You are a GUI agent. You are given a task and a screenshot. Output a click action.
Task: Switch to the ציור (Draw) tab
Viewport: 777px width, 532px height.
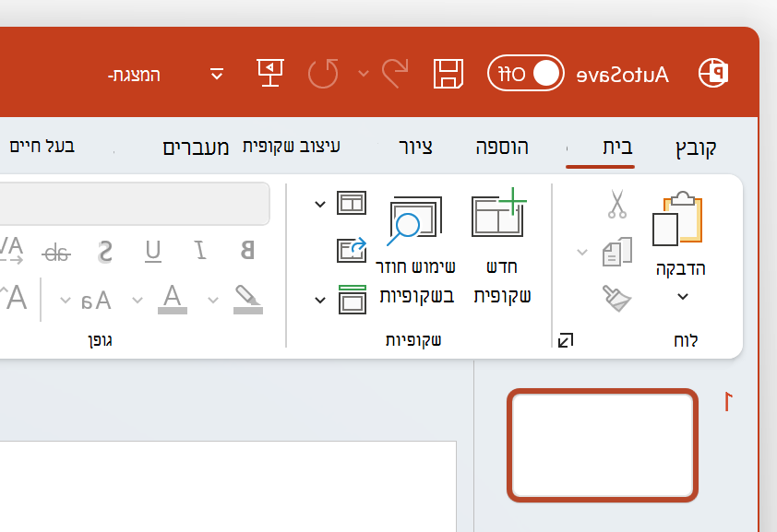(416, 147)
